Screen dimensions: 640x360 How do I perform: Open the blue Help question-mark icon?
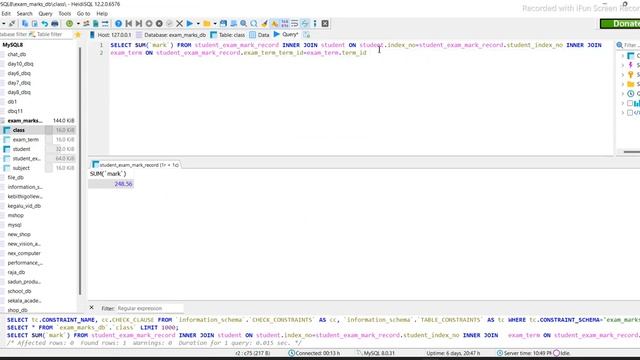coord(118,24)
